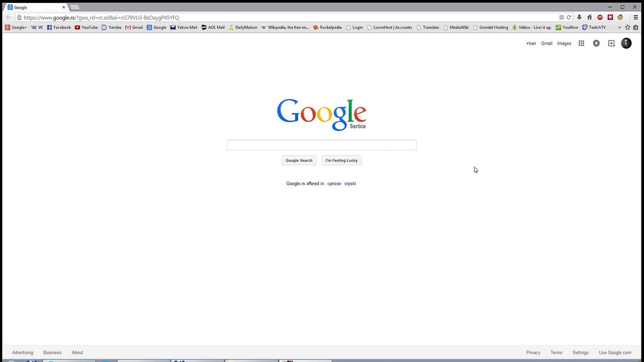Open the Google apps grid

coord(581,43)
